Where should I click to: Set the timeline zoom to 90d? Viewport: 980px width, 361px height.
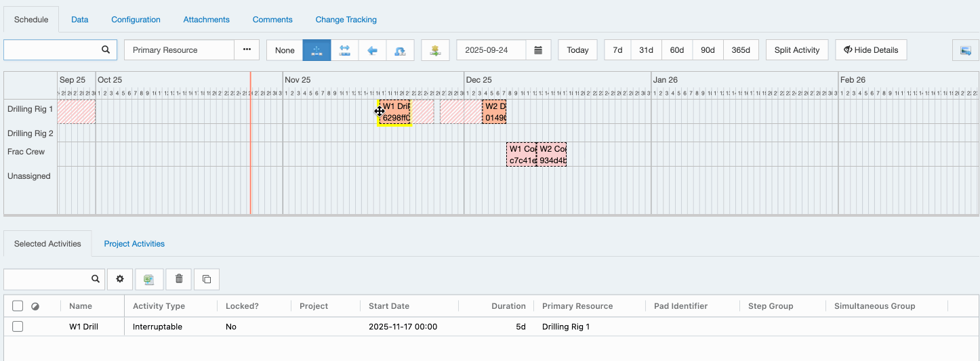pyautogui.click(x=708, y=50)
